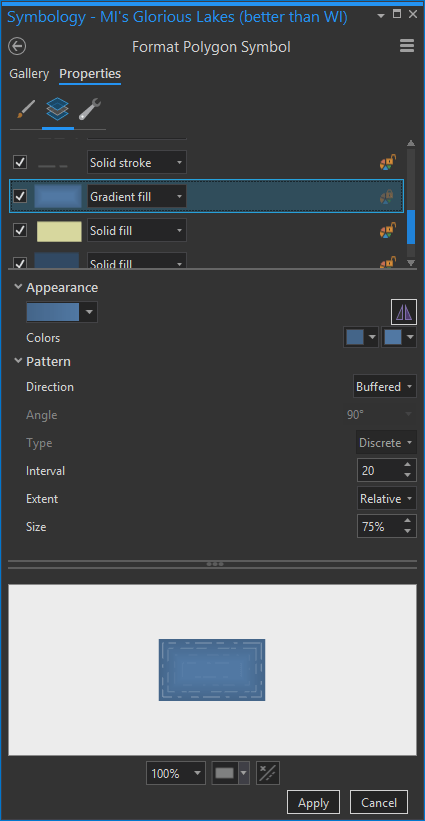425x821 pixels.
Task: Select the Structure wrench tab icon
Action: (90, 109)
